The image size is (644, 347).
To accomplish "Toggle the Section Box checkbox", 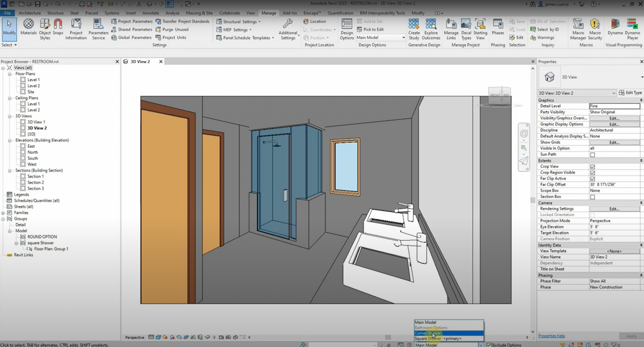I will coord(593,197).
